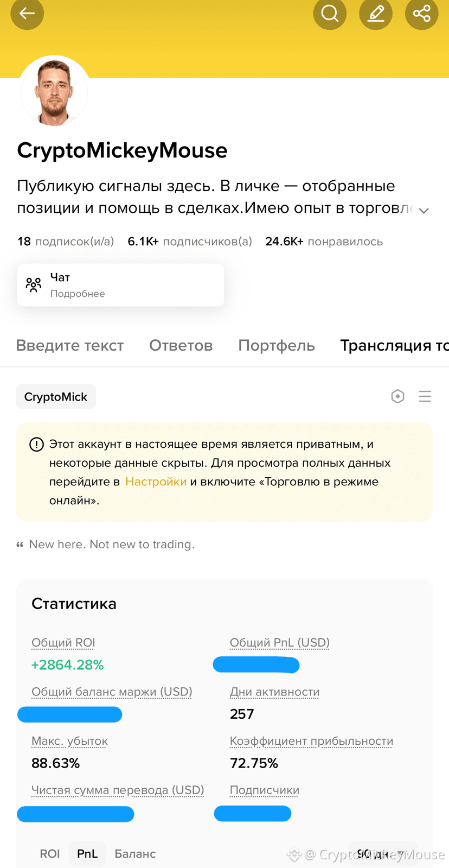Image resolution: width=449 pixels, height=868 pixels.
Task: Switch to the Ответов tab
Action: coord(181,346)
